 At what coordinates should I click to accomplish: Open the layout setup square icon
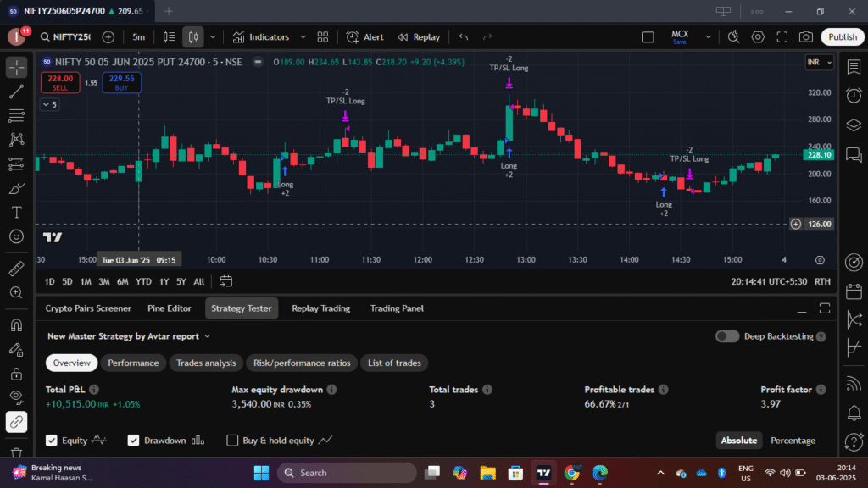coord(648,37)
